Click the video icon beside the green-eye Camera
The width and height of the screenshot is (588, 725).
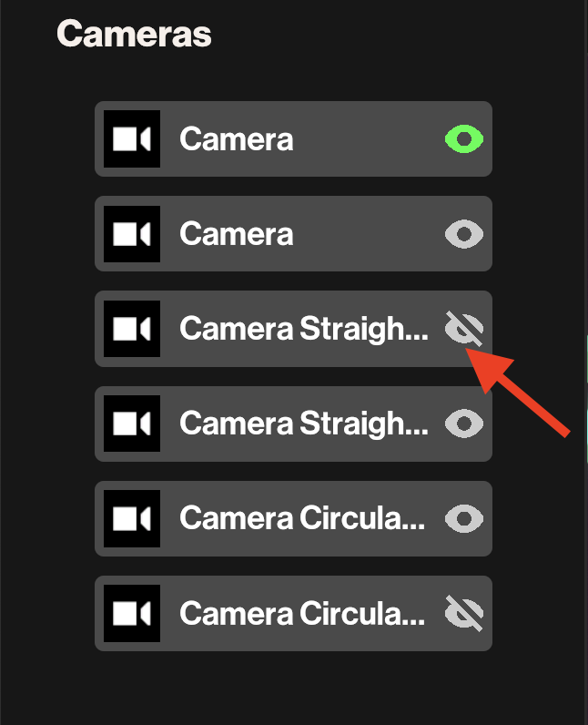[132, 139]
